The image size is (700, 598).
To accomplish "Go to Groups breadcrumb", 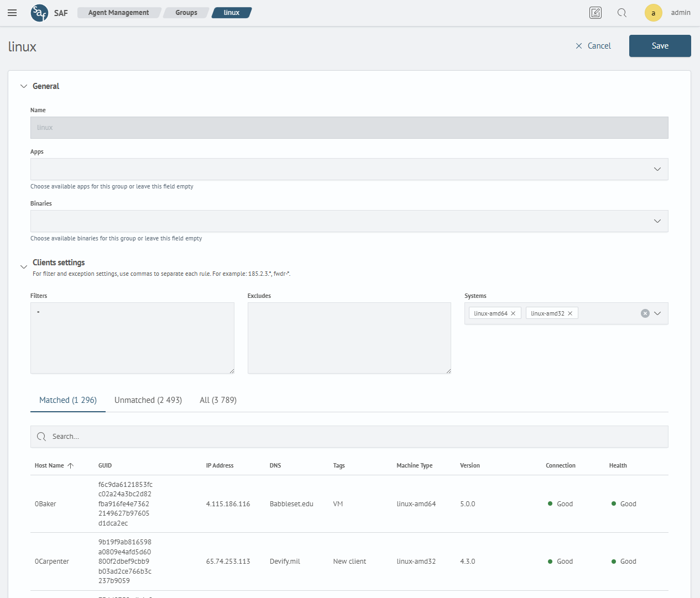I will (186, 13).
